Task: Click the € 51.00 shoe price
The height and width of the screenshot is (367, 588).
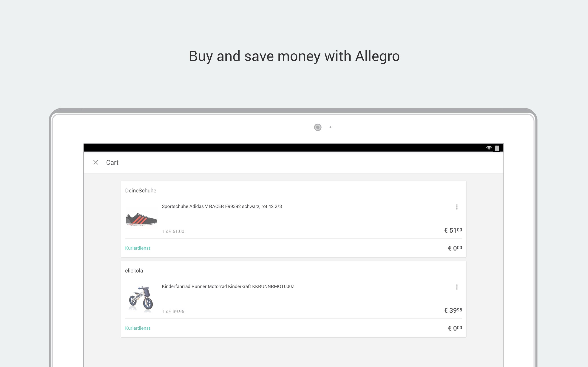Action: [453, 230]
